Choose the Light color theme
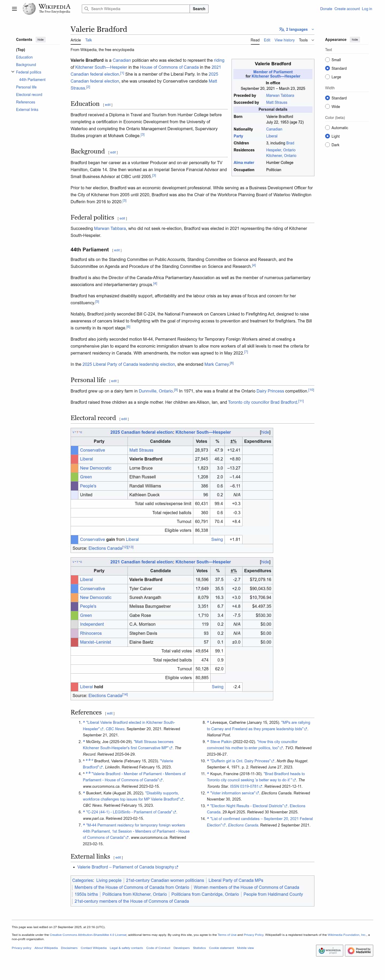This screenshot has width=385, height=980. [x=327, y=136]
